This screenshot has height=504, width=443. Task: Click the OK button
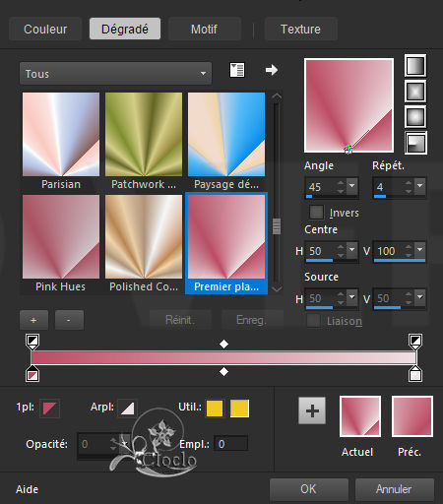tap(308, 489)
